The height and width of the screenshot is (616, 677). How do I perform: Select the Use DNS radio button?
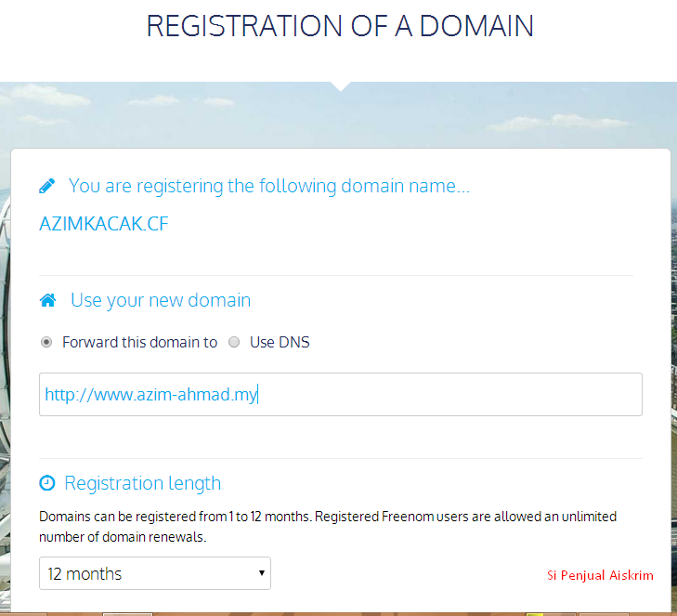tap(234, 342)
